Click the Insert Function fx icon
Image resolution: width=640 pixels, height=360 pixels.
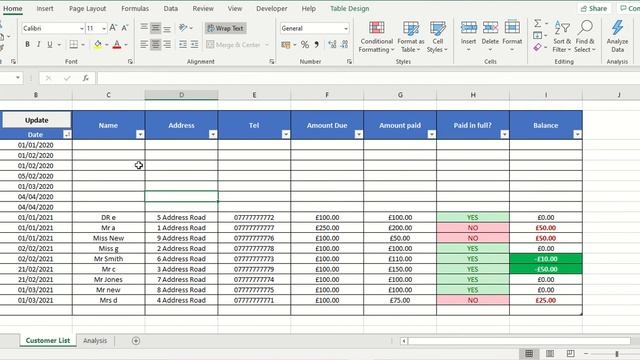coord(85,78)
